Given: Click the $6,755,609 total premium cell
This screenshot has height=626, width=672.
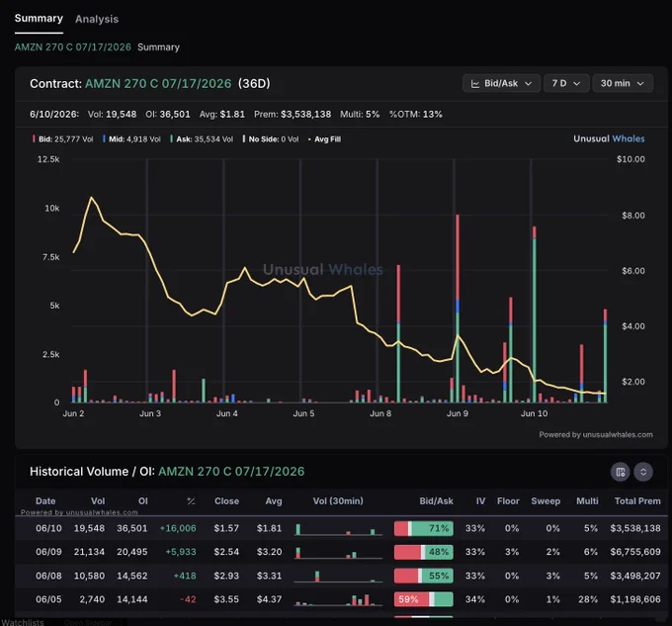Looking at the screenshot, I should click(x=635, y=552).
